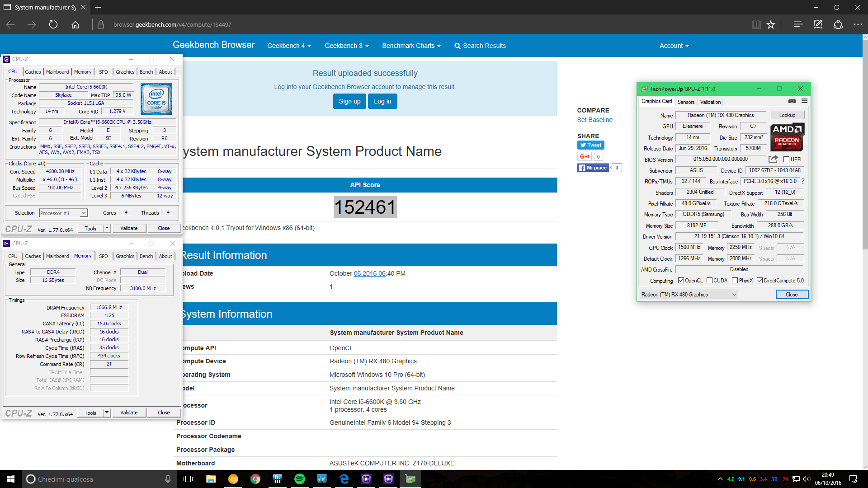Click the Intel Core i5 logo in CPU-Z
The image size is (868, 488).
click(x=156, y=99)
